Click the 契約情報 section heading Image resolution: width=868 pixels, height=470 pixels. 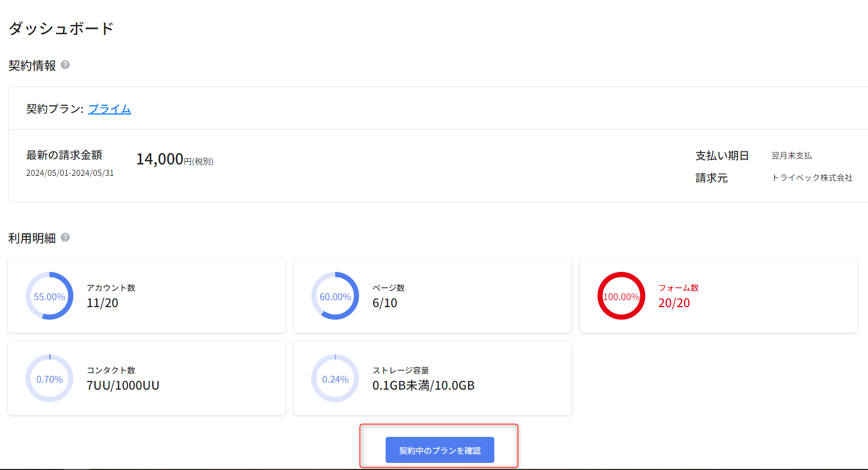pyautogui.click(x=32, y=66)
